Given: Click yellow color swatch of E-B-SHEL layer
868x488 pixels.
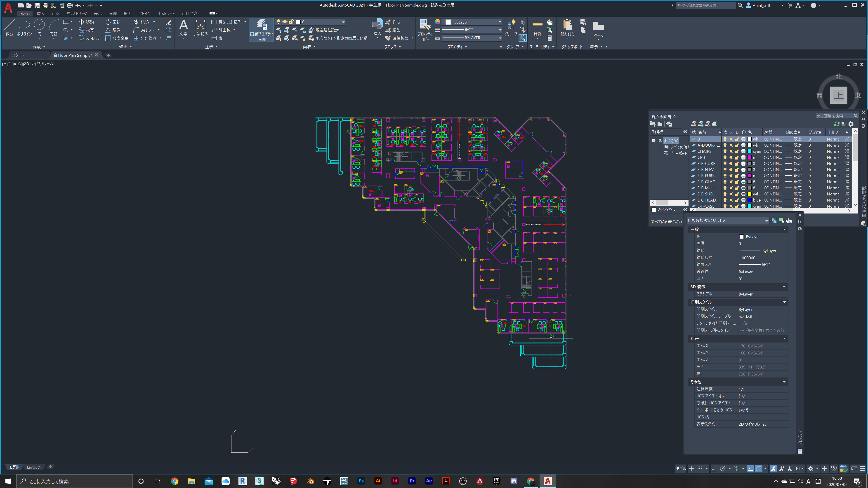Looking at the screenshot, I should [749, 194].
